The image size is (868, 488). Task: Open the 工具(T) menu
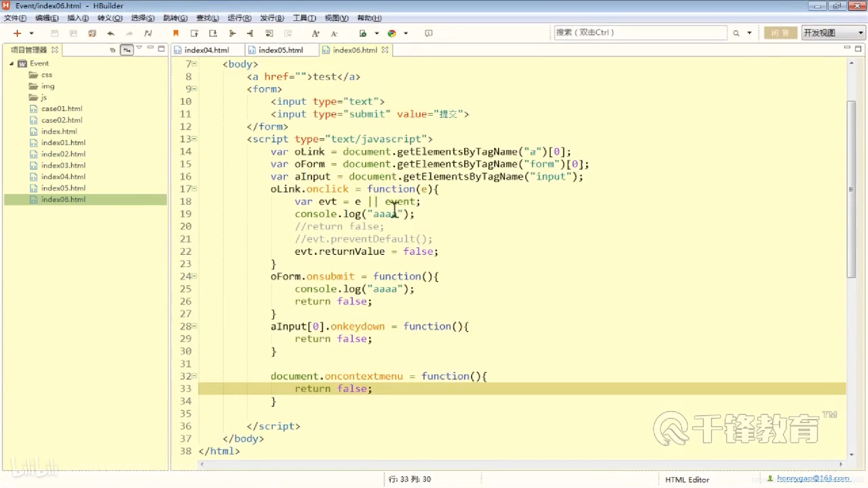tap(304, 18)
